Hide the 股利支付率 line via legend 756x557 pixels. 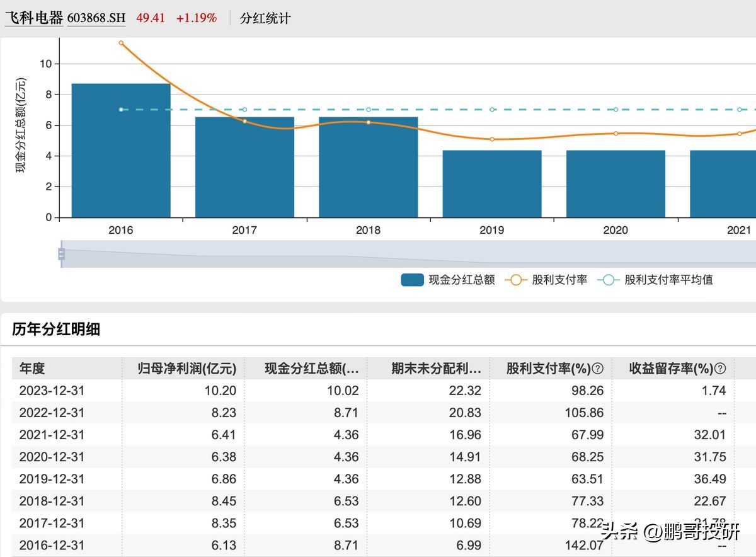click(546, 280)
